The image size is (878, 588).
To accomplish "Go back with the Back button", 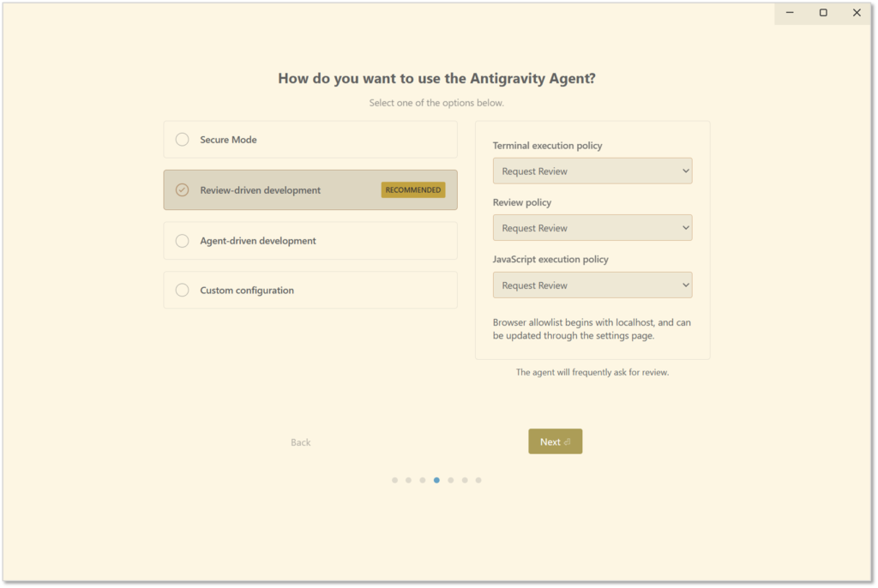I will pyautogui.click(x=300, y=442).
